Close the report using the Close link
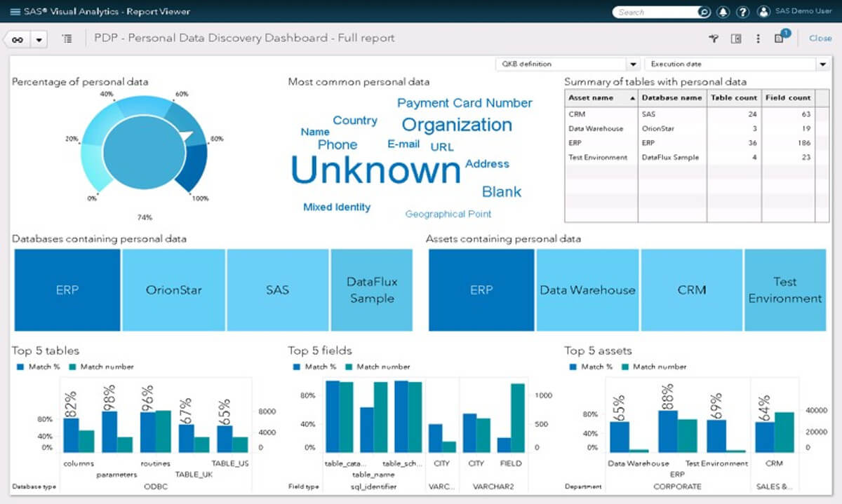Viewport: 842px width, 504px height. [820, 39]
